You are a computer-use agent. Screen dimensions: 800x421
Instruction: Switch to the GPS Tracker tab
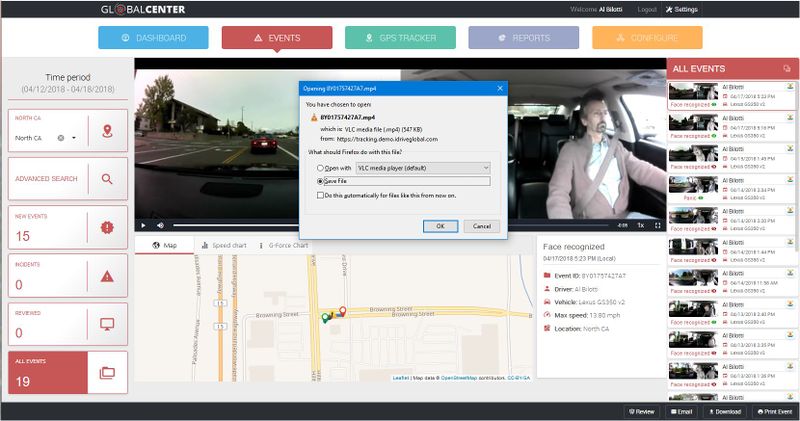coord(400,38)
